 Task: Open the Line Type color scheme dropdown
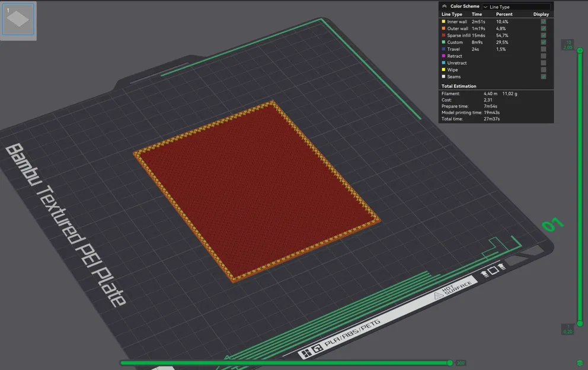coord(515,7)
